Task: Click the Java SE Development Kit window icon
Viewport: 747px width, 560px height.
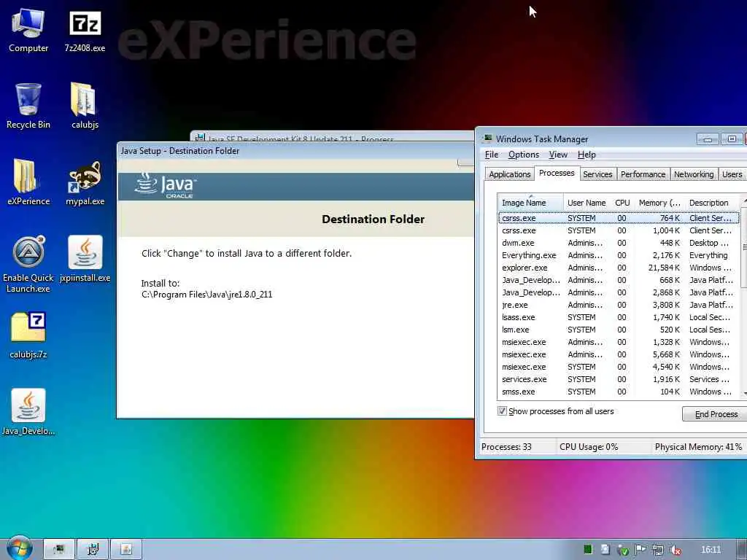Action: click(200, 138)
